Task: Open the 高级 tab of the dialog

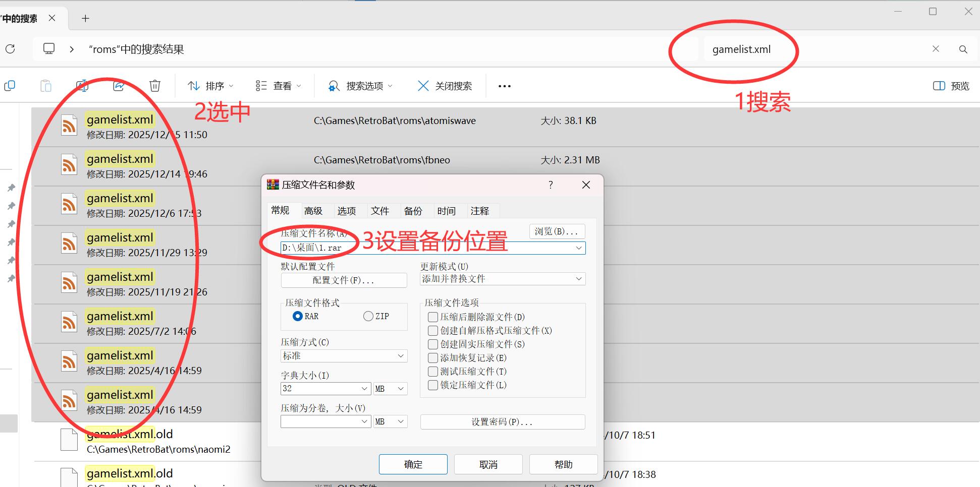Action: 314,211
